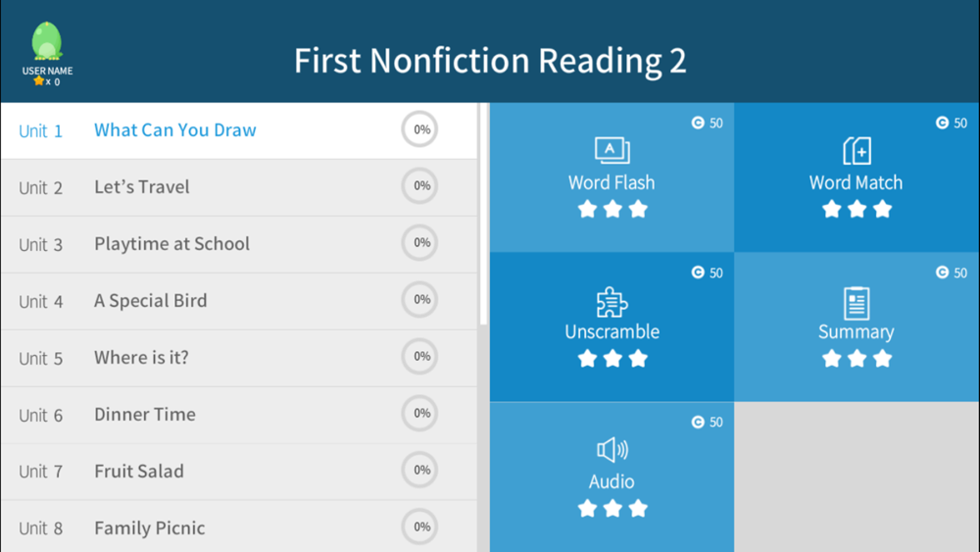Screen dimensions: 980x552
Task: Play the Audio speaker icon
Action: pos(612,449)
